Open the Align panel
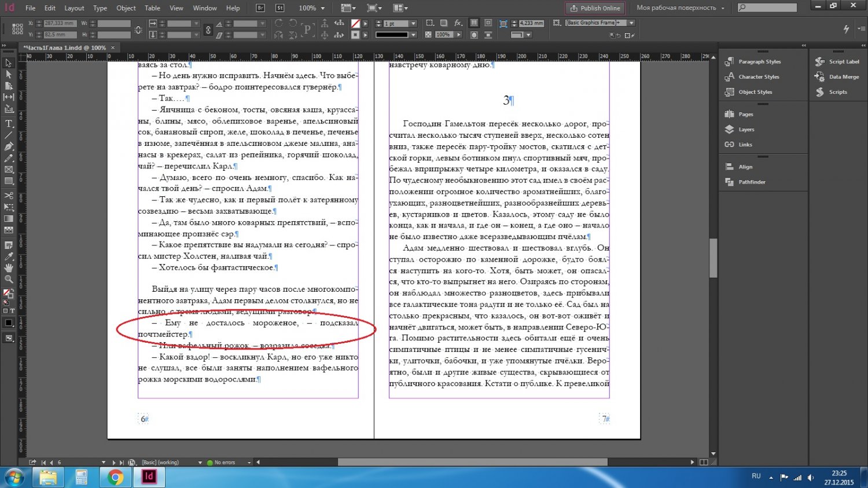This screenshot has width=868, height=488. point(739,167)
